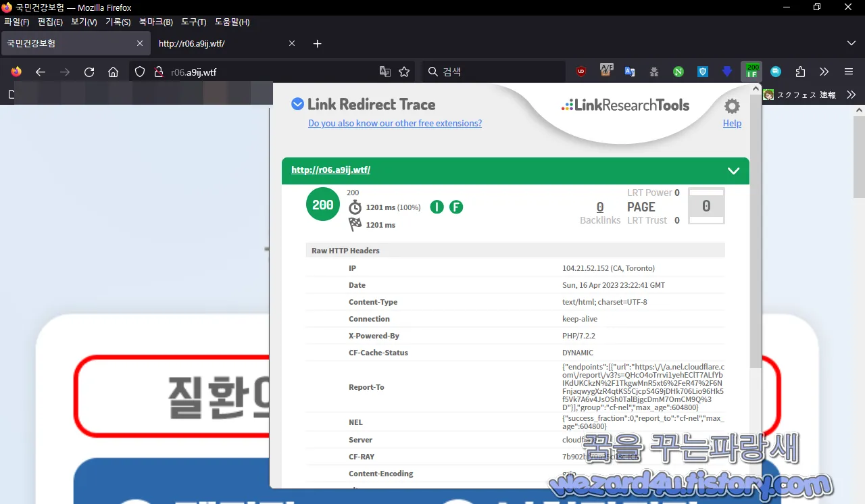This screenshot has width=865, height=504.
Task: Click the green 200 status badge
Action: [323, 204]
